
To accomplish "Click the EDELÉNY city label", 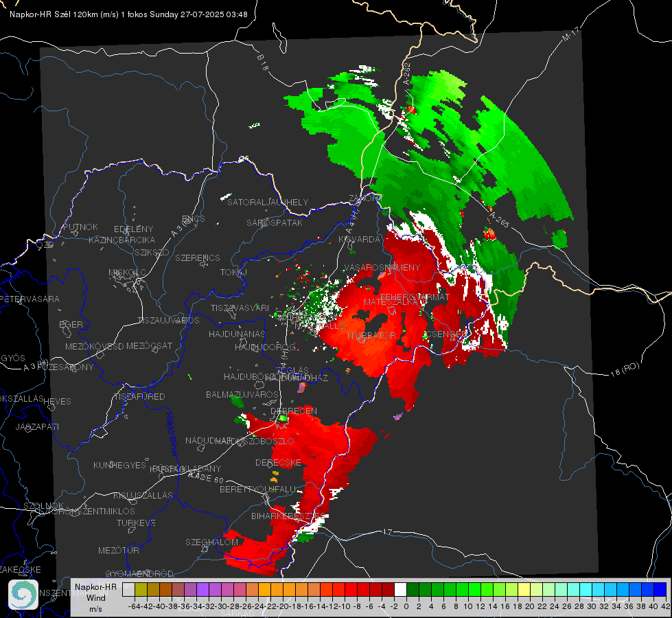I will click(x=133, y=229).
